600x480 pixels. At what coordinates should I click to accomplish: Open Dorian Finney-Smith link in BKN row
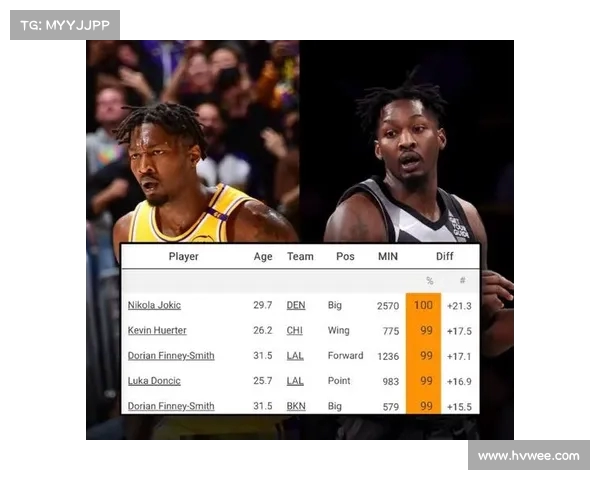coord(171,406)
